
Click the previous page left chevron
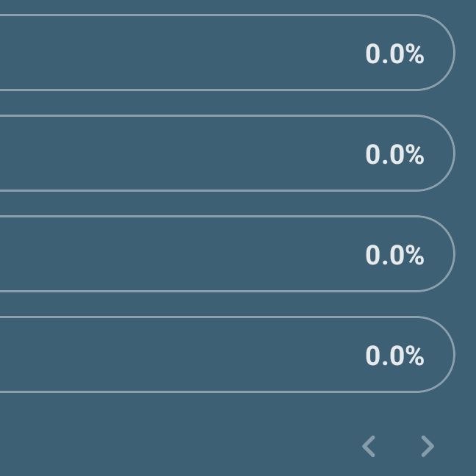click(x=369, y=447)
